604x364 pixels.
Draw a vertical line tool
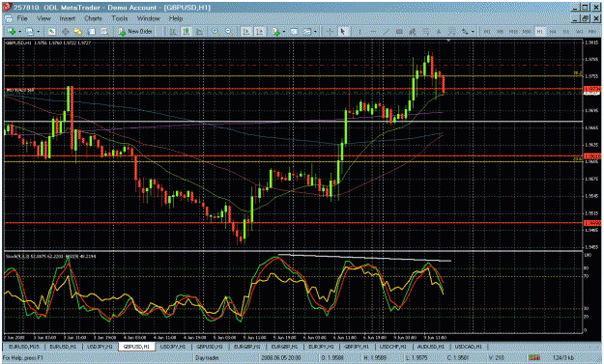pos(360,32)
